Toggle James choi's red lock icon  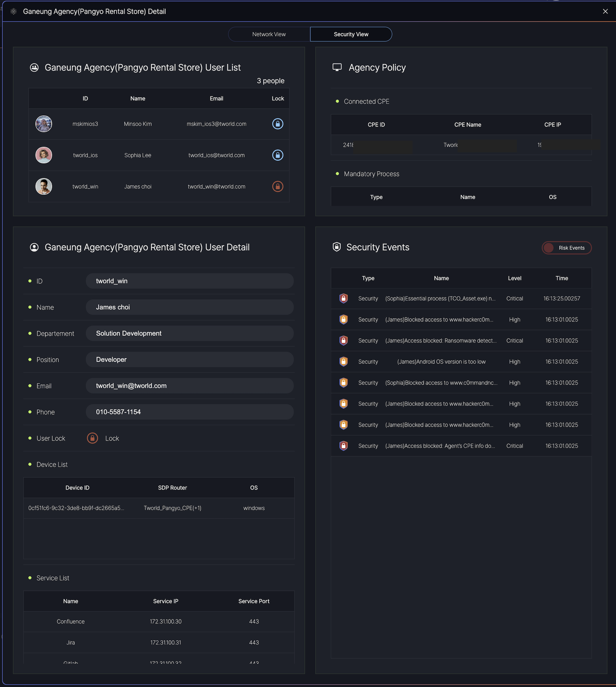(x=278, y=186)
